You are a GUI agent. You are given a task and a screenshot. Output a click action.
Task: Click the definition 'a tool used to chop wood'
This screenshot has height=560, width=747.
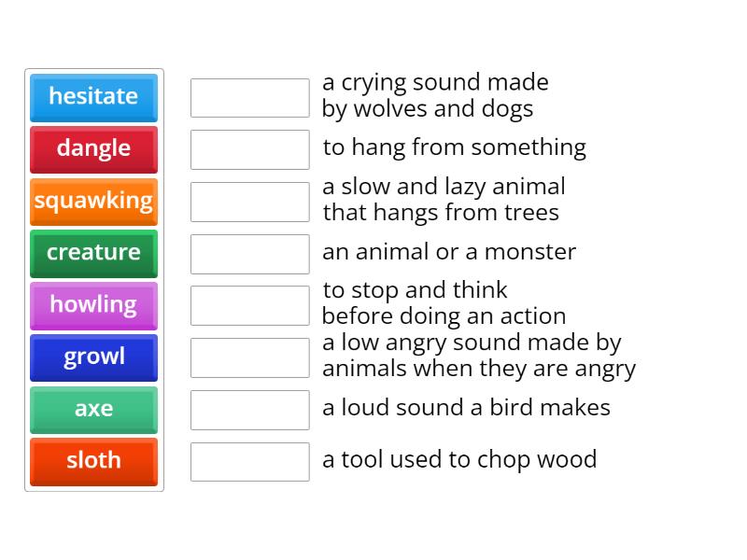459,459
